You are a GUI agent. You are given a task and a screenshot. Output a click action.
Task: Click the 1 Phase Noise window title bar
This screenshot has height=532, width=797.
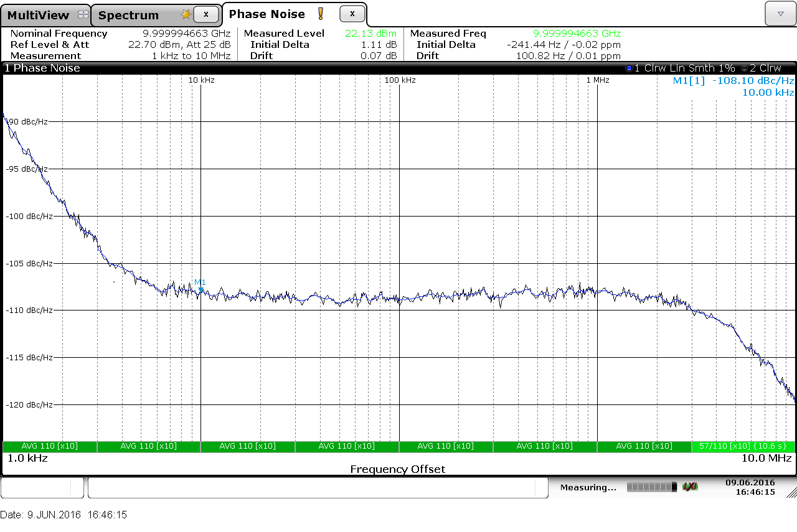click(249, 68)
